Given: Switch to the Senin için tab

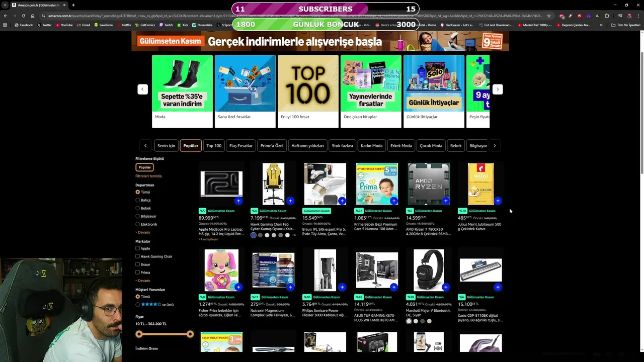Looking at the screenshot, I should (x=166, y=146).
